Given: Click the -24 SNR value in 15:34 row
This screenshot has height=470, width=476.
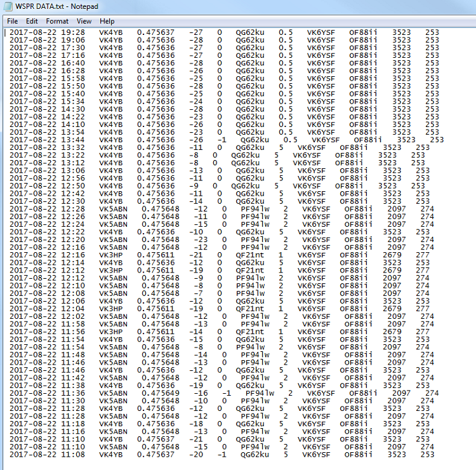Looking at the screenshot, I should coord(198,101).
